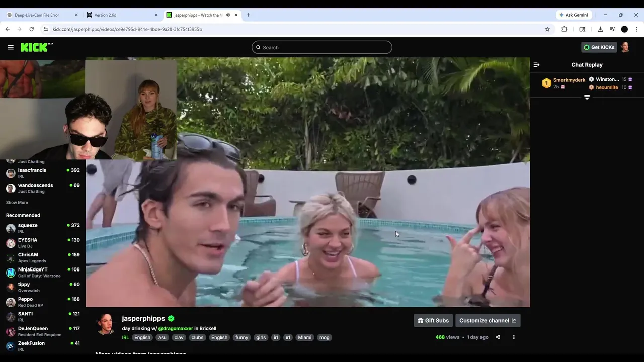Open the @dragomaxxer mention link
Image resolution: width=644 pixels, height=362 pixels.
click(x=176, y=328)
